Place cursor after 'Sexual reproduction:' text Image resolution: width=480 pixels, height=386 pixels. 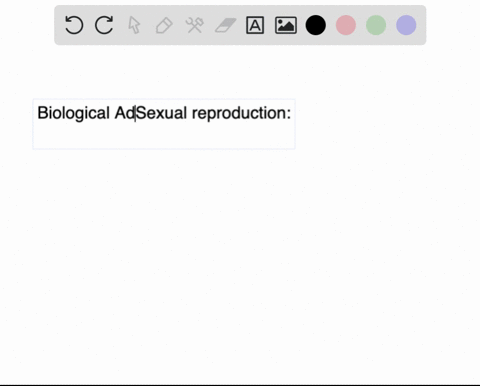coord(292,113)
